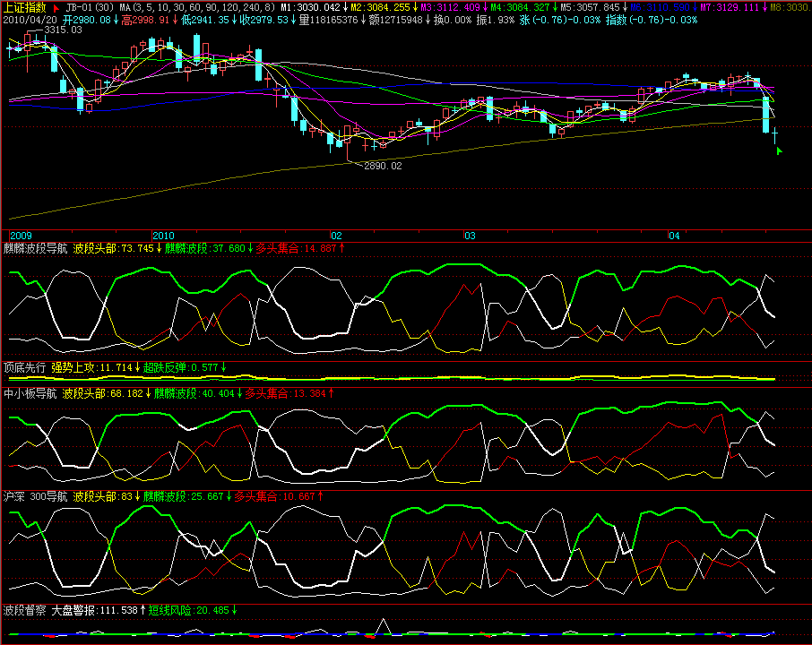Click the 03 month marker on time axis

pyautogui.click(x=469, y=235)
